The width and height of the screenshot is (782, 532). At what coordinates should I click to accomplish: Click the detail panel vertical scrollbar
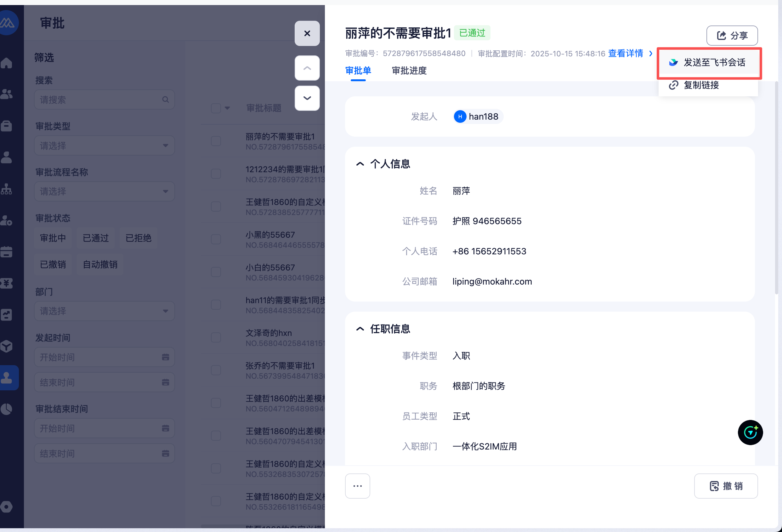776,189
